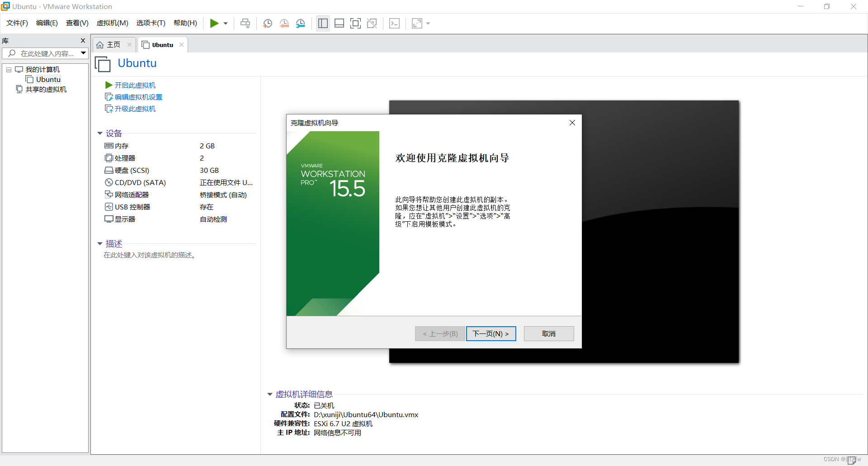The width and height of the screenshot is (868, 466).
Task: Click 取消 in the clone wizard
Action: [549, 334]
